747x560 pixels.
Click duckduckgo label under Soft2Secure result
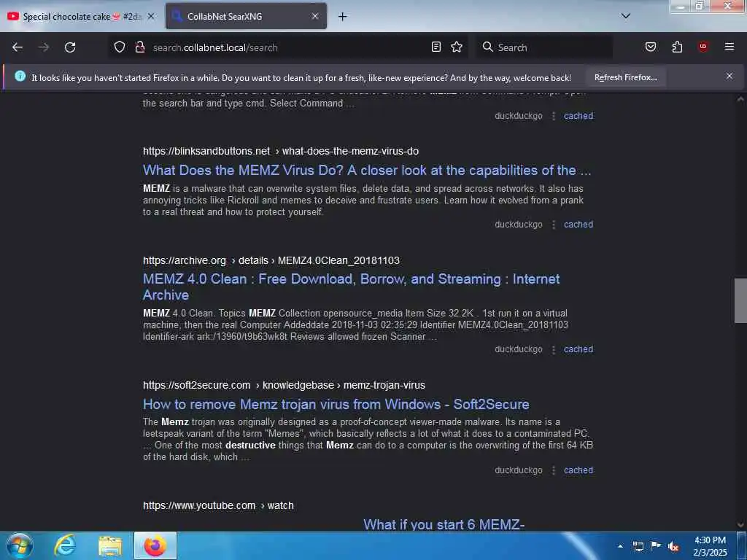[519, 470]
